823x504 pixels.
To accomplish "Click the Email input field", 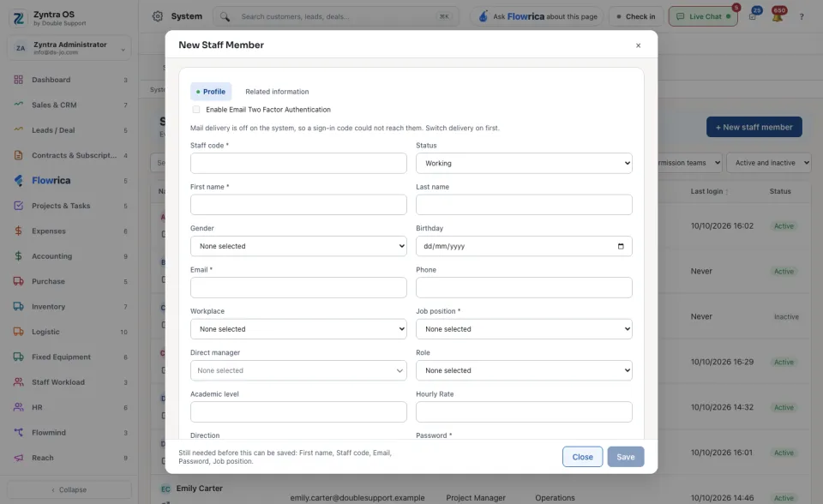I will (298, 288).
